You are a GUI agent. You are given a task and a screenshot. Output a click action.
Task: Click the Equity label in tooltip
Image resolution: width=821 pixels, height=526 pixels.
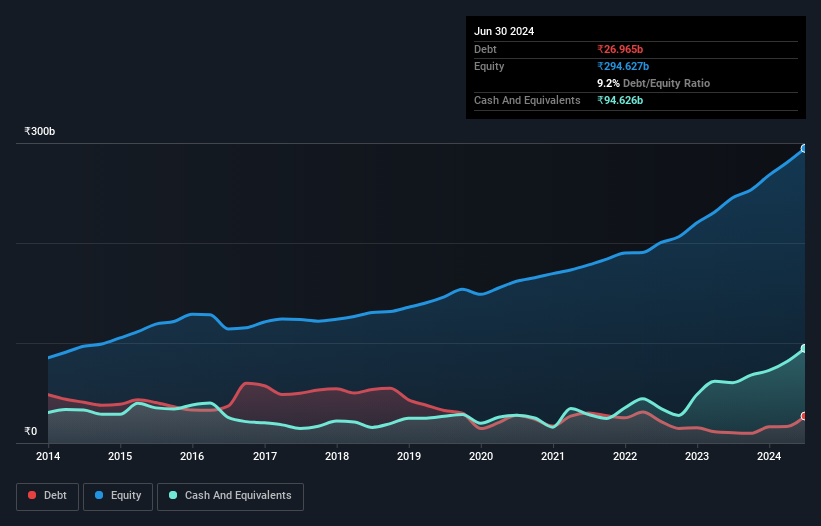[x=489, y=66]
